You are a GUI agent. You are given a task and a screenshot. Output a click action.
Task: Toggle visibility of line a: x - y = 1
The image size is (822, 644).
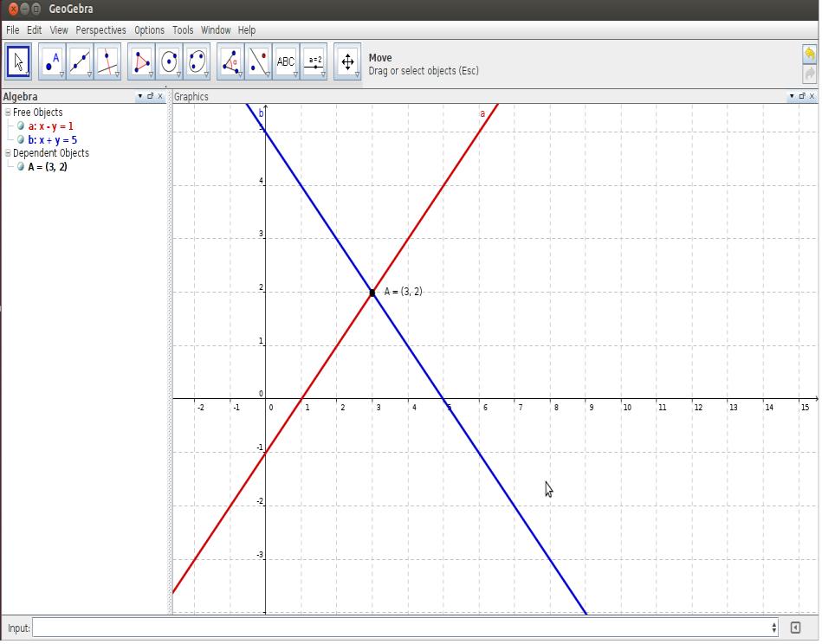[21, 126]
